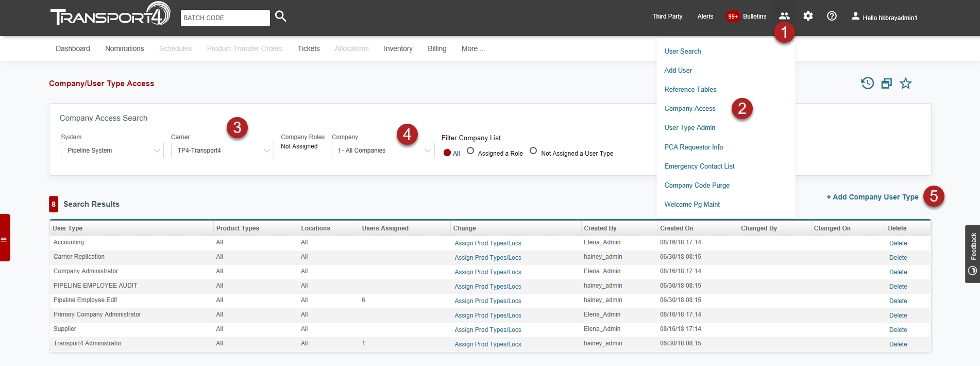This screenshot has width=980, height=366.
Task: Select Assigned a Role radio button
Action: (x=470, y=151)
